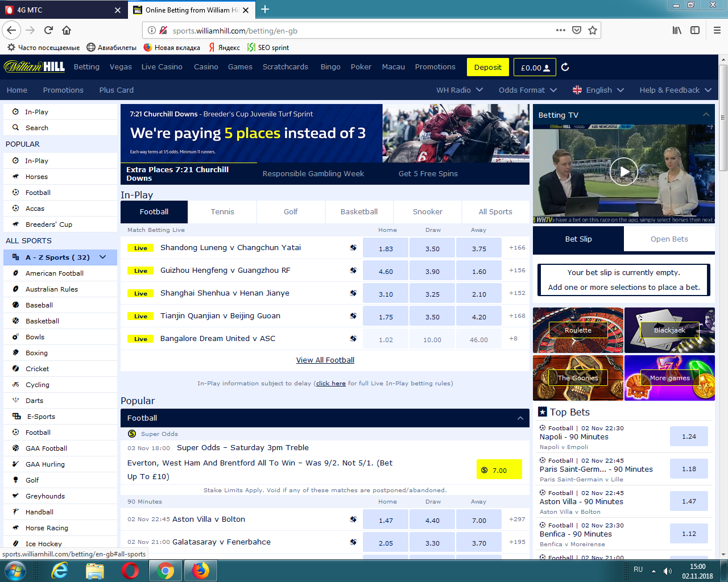The image size is (728, 582).
Task: Open the Live Casino menu item
Action: 162,67
